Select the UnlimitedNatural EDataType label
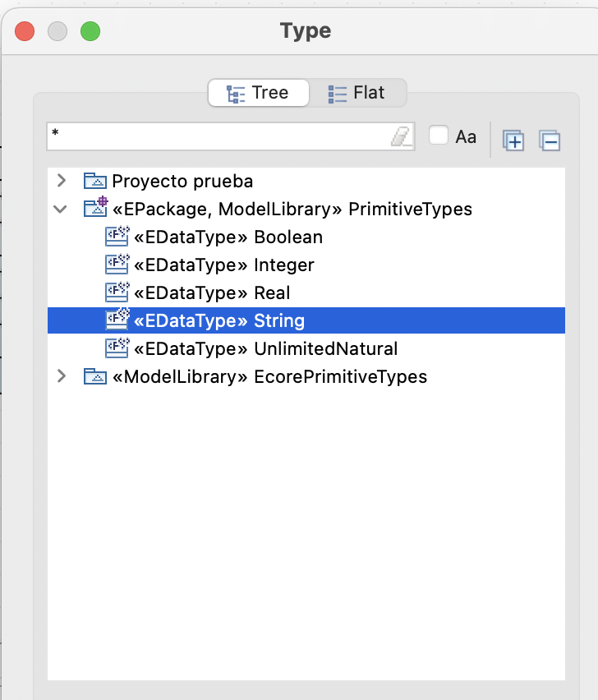Viewport: 598px width, 700px height. [x=326, y=349]
